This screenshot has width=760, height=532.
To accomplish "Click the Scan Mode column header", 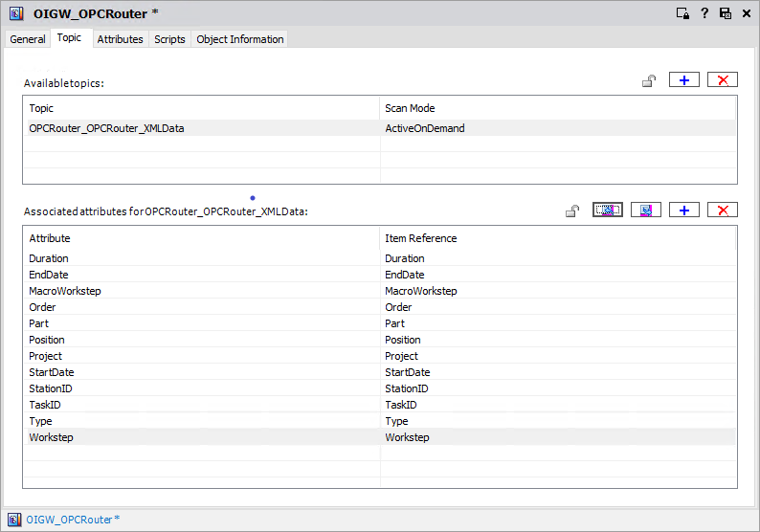I will point(558,108).
